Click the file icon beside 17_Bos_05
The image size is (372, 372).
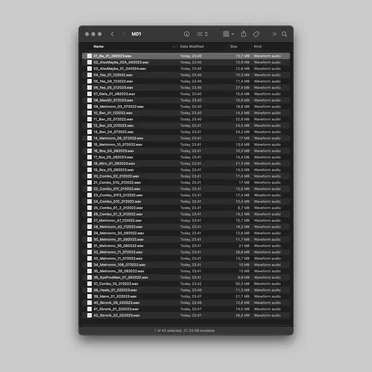pos(89,157)
